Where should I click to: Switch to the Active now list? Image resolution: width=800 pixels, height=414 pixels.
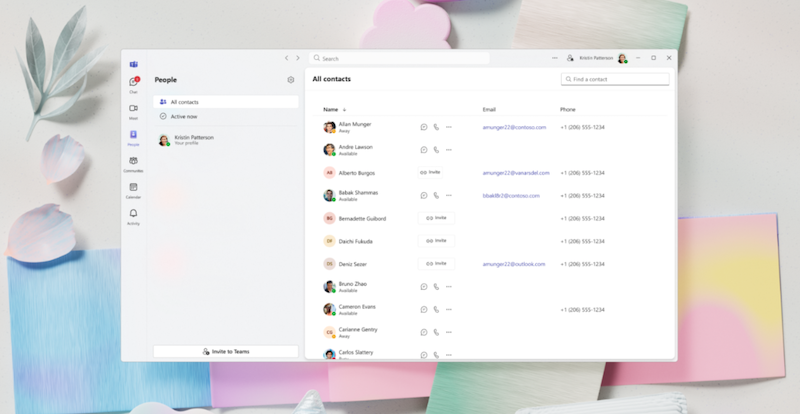(x=226, y=116)
